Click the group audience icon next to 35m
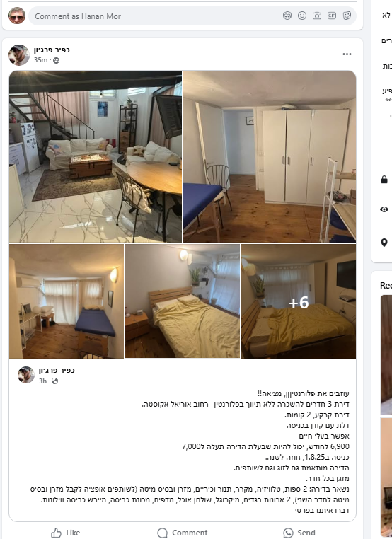Viewport: 392px width, 539px height. 57,60
